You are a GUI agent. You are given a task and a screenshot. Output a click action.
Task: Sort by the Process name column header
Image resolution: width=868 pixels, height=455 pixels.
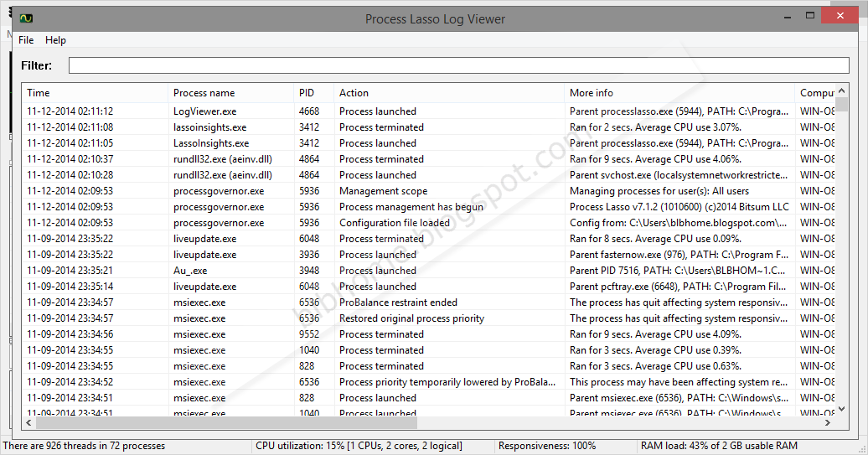[230, 93]
